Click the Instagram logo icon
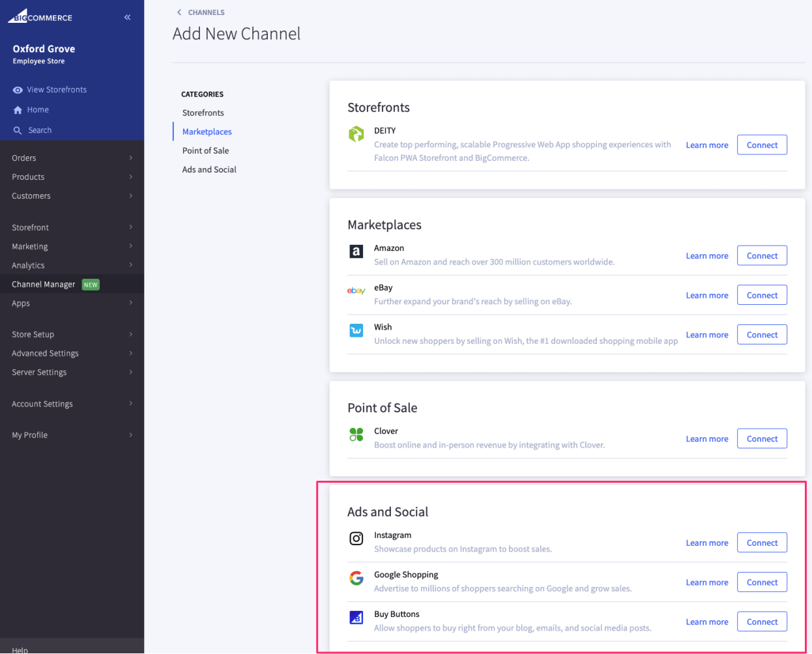812x654 pixels. pyautogui.click(x=356, y=539)
